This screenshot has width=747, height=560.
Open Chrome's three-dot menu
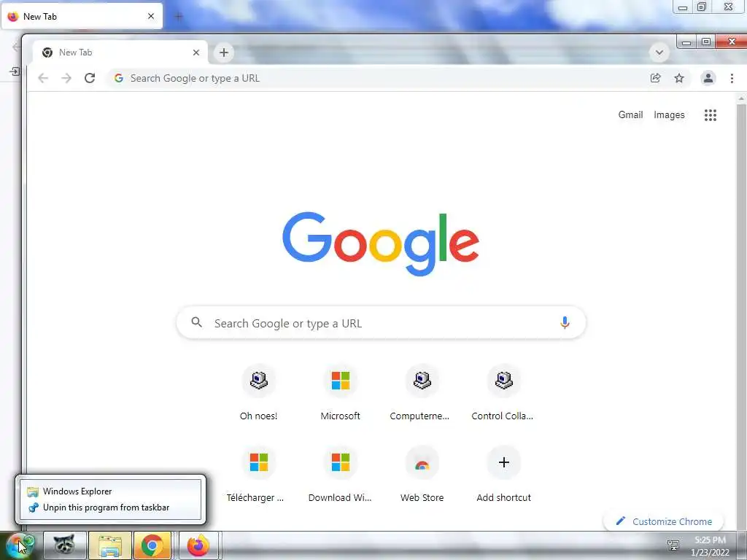(732, 78)
